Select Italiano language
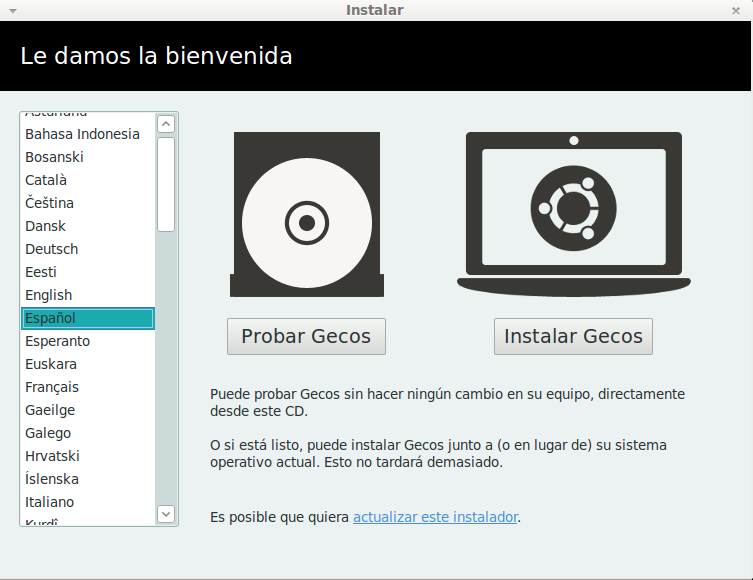 [x=88, y=502]
